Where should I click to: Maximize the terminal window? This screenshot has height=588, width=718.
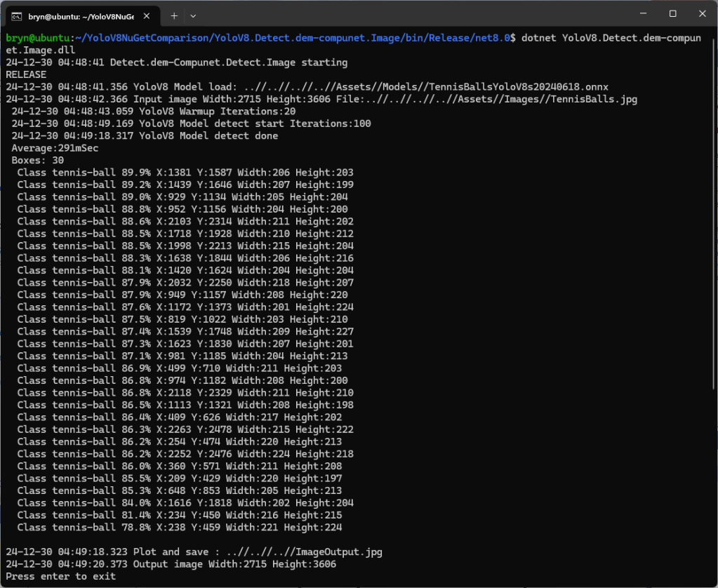pyautogui.click(x=672, y=14)
